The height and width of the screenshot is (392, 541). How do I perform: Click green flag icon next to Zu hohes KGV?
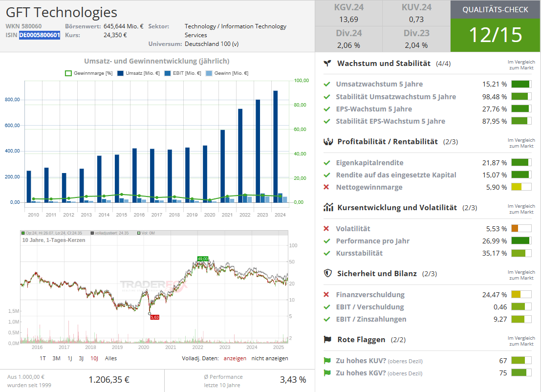327,373
